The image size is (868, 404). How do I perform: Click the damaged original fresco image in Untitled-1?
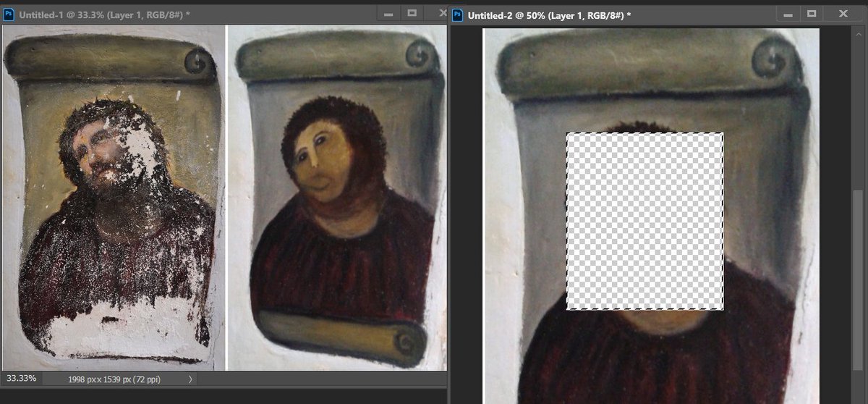pos(114,197)
